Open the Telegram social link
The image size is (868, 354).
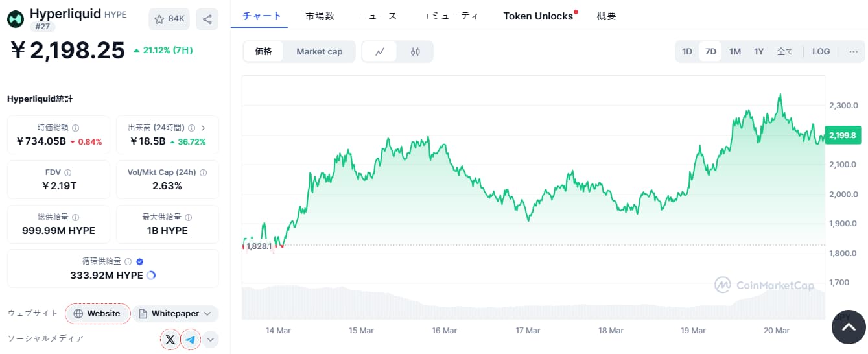191,339
